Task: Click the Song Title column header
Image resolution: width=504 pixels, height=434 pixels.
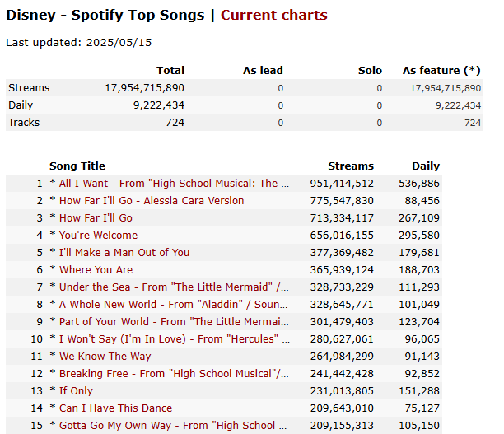Action: [77, 166]
